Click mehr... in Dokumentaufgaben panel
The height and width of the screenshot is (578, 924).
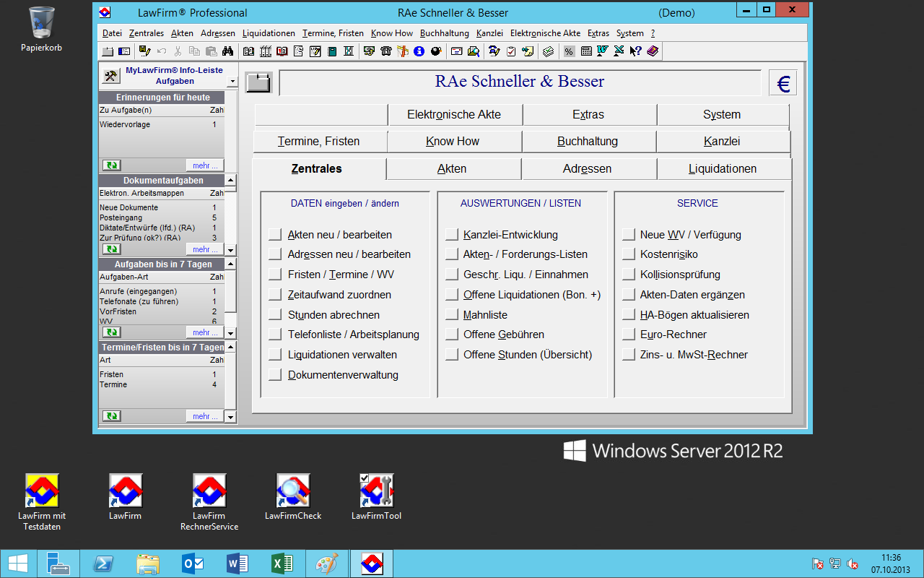[x=205, y=249]
